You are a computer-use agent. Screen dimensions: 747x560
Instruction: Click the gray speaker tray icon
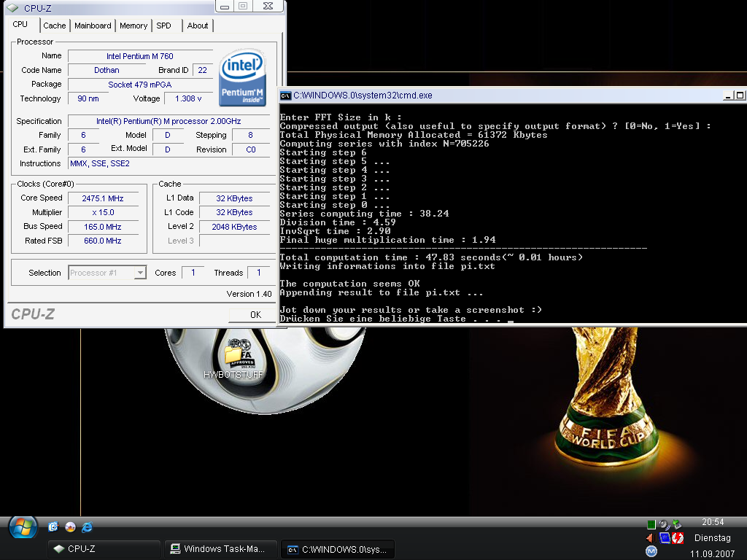tap(664, 524)
